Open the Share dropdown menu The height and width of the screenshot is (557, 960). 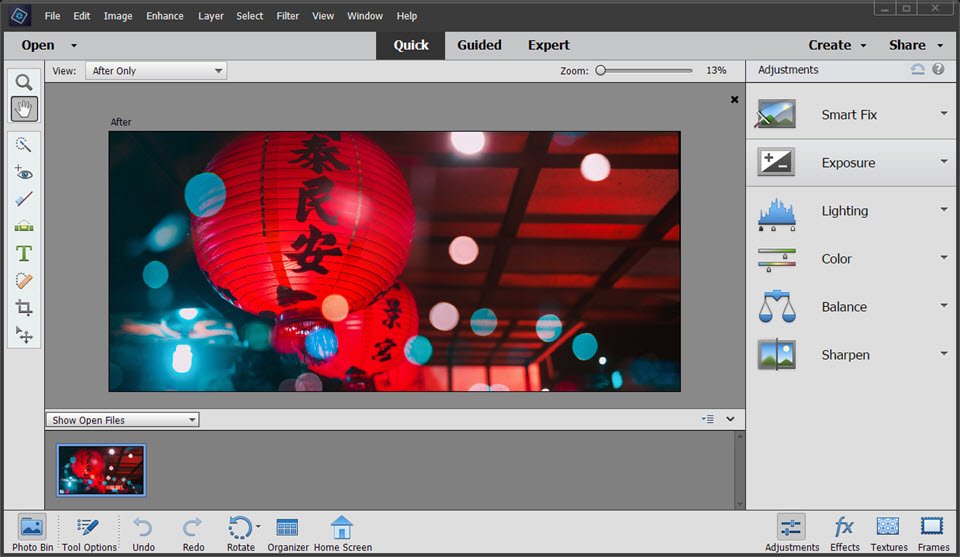[x=916, y=45]
